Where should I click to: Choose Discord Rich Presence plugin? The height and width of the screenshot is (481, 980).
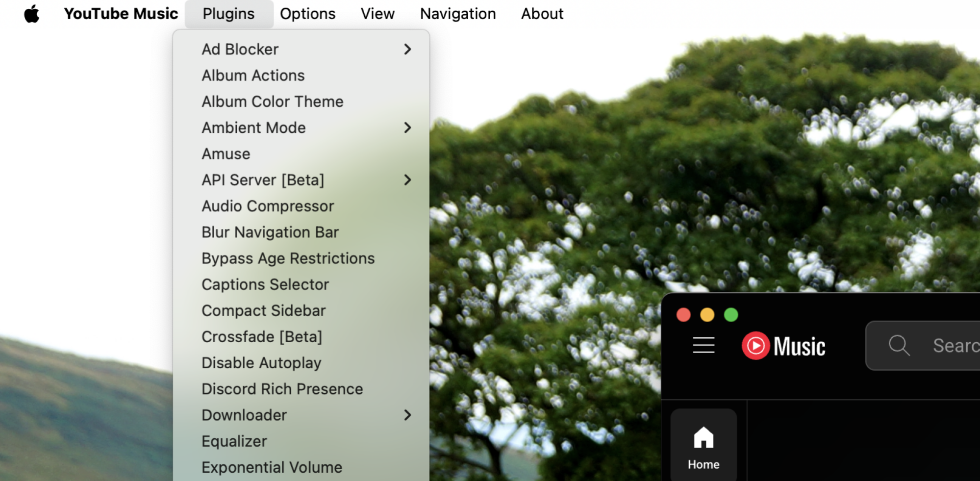301,389
